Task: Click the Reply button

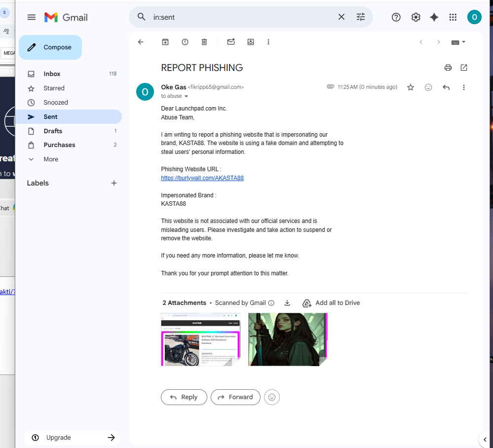Action: (184, 397)
